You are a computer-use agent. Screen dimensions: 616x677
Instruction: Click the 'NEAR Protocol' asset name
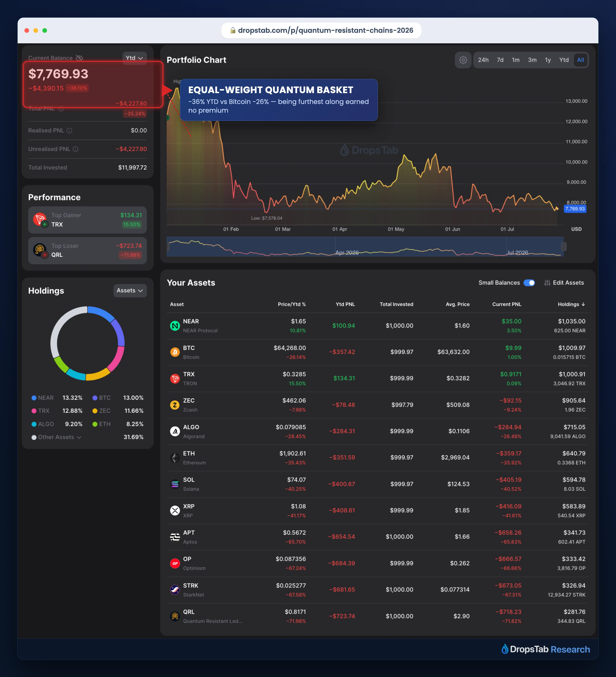[200, 331]
